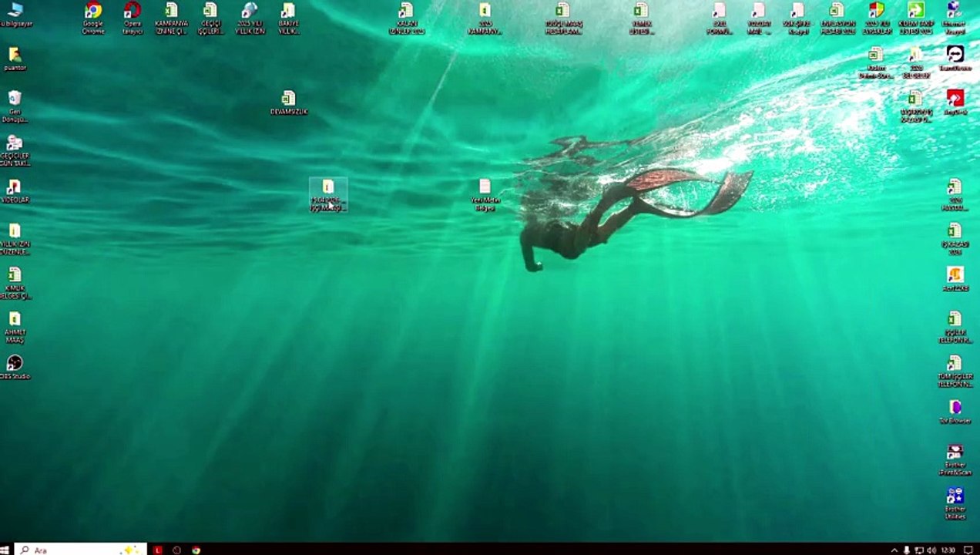Select the DEVAMSIZLIK Excel file icon
This screenshot has width=980, height=555.
(x=288, y=103)
